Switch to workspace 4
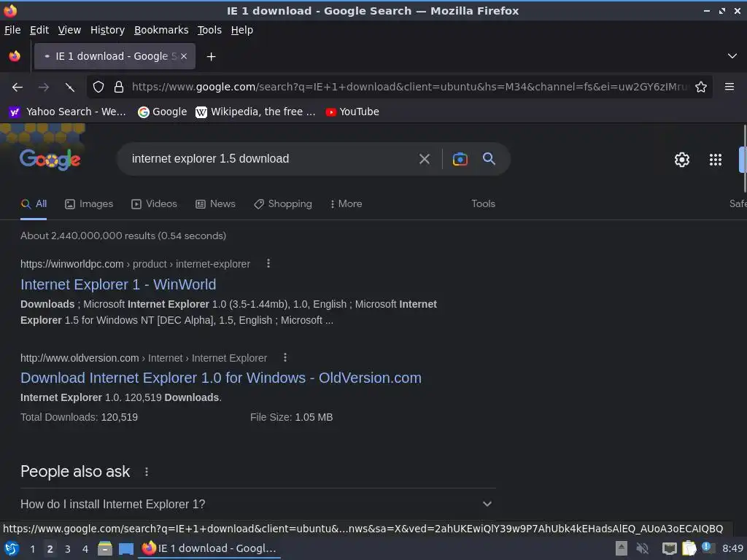 pos(85,549)
